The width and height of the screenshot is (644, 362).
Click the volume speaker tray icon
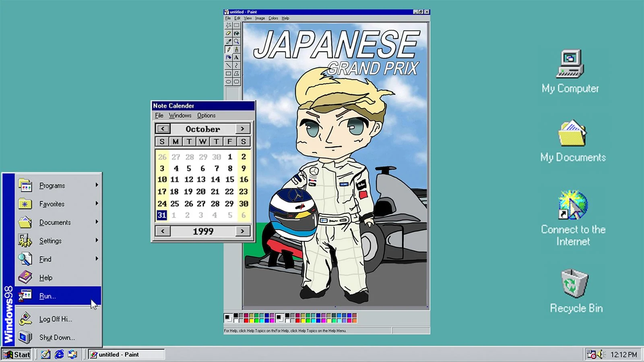click(x=601, y=354)
